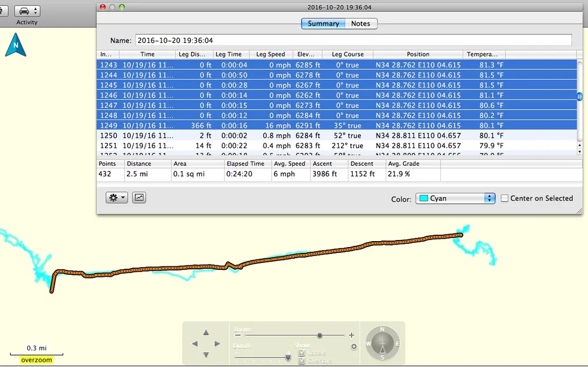Pan map down arrow
Screen dimensions: 588x367
coord(206,355)
